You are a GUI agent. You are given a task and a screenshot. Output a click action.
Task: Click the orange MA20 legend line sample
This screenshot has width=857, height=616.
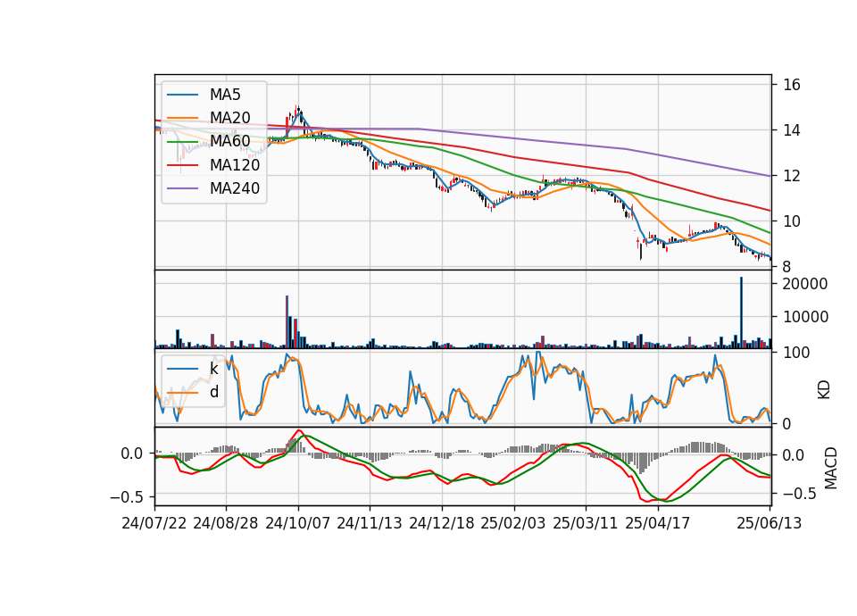tap(182, 118)
